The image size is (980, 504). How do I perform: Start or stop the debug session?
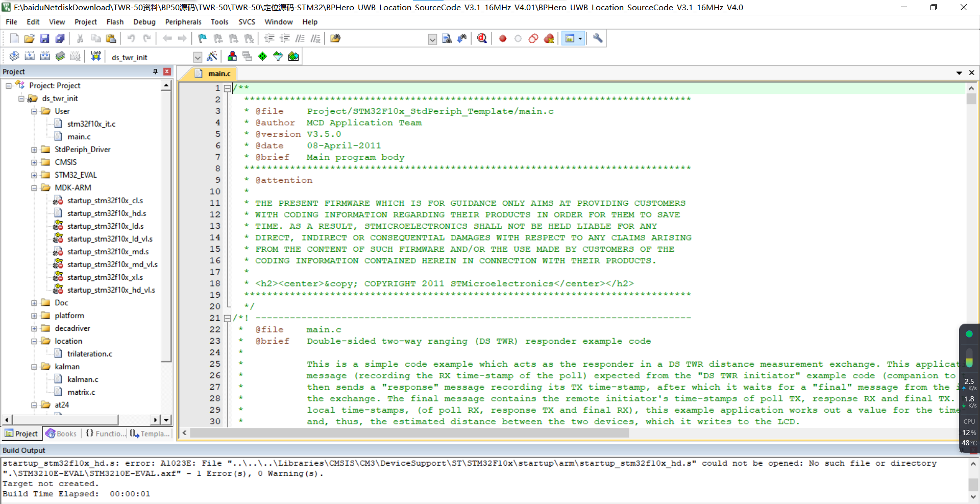[482, 38]
